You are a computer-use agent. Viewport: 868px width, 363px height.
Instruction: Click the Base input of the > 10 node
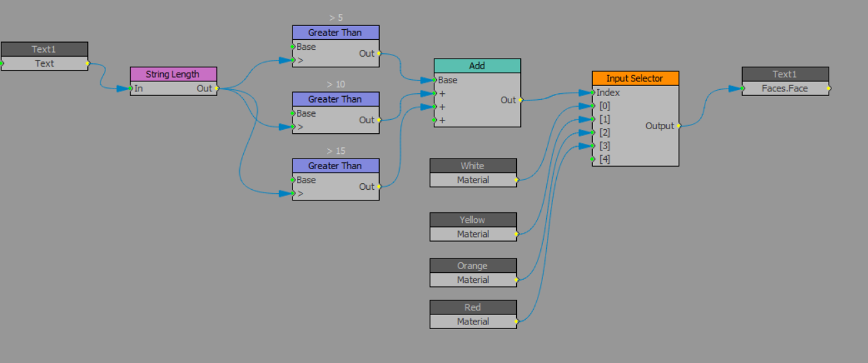(293, 113)
